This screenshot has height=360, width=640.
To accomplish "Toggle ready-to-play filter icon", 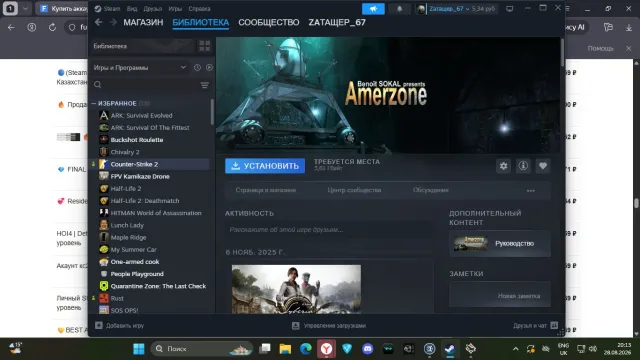I will point(209,67).
